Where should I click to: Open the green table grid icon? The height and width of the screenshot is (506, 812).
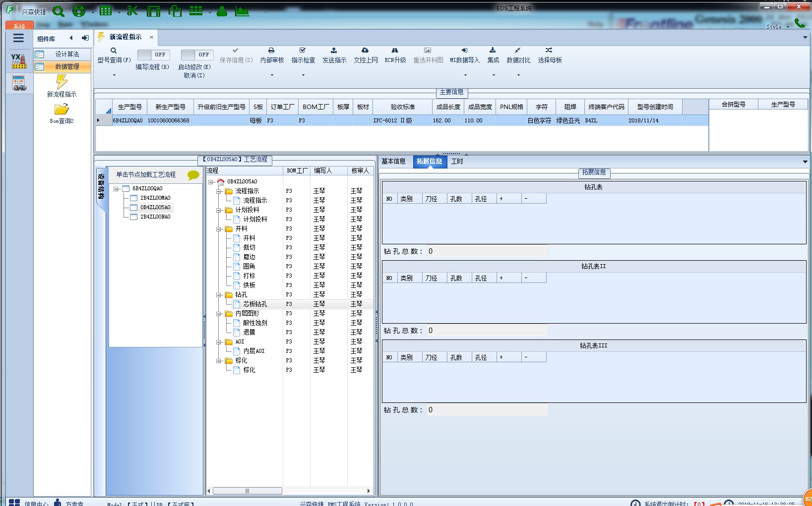tap(106, 11)
